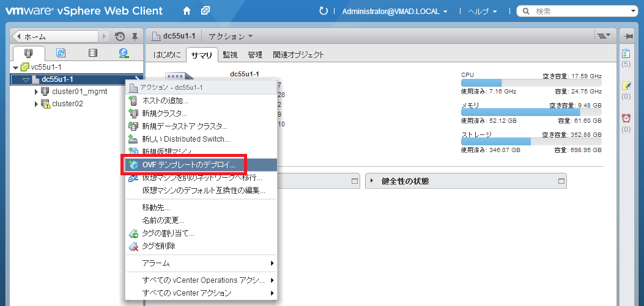Select cluster01_mgmt in the tree
Viewport: 644px width, 306px height.
pos(80,92)
